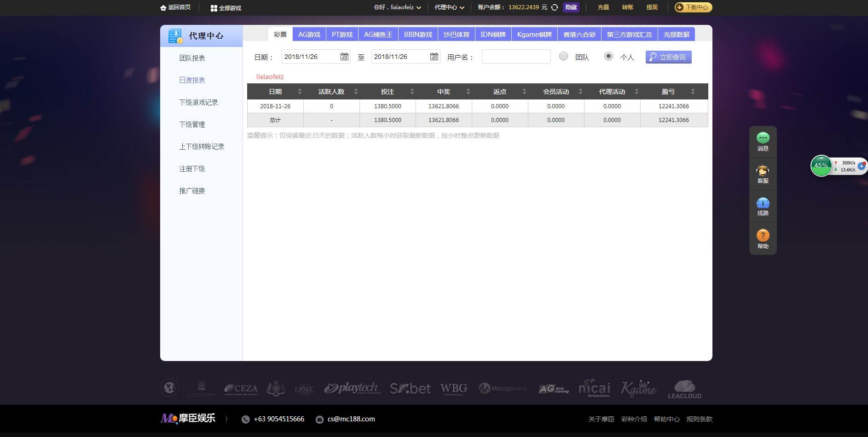Screen dimensions: 868x437
Task: Open the end date calendar icon
Action: [x=434, y=57]
